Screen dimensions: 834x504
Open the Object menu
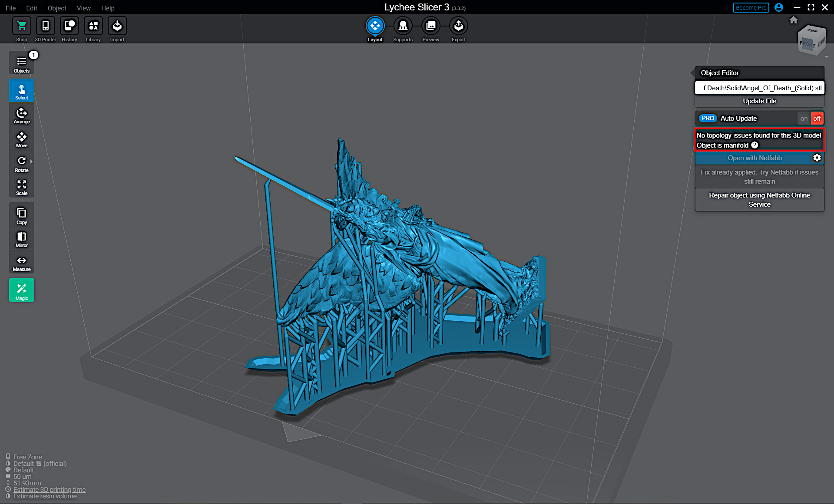(57, 8)
